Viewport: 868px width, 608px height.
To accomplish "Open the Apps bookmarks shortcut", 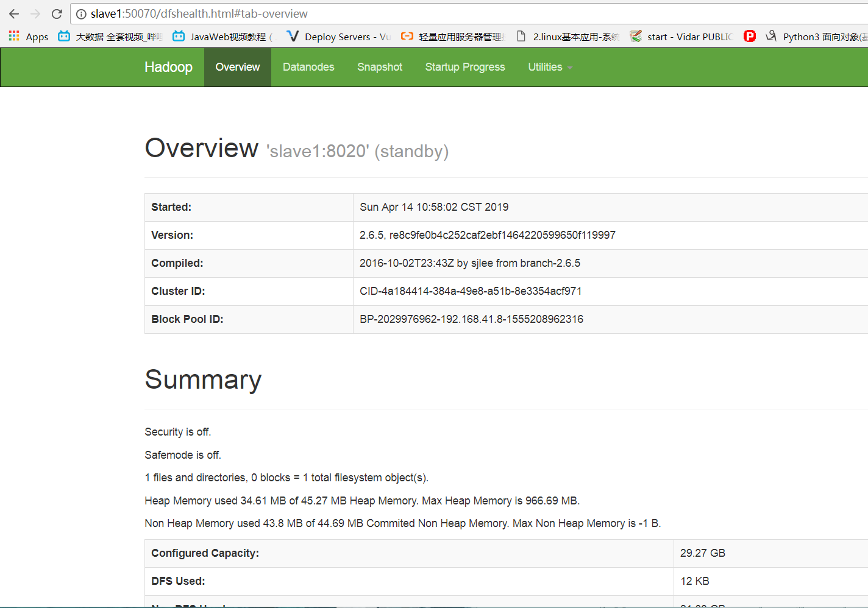I will [x=29, y=37].
